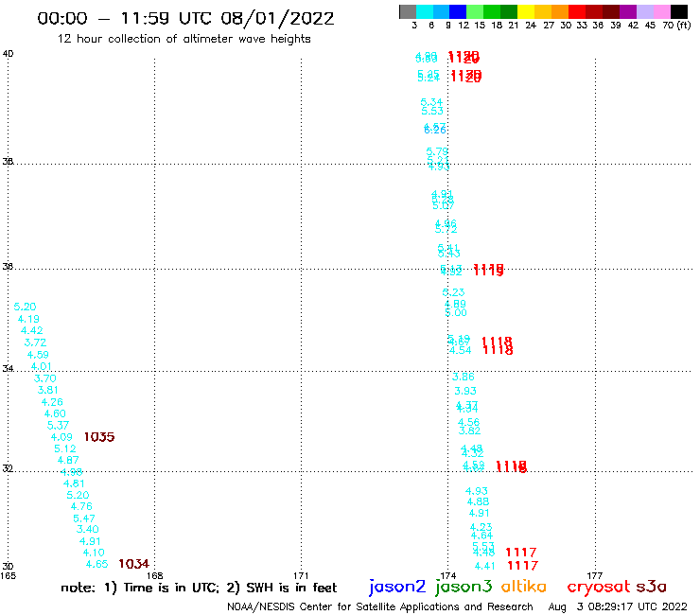Screen dimensions: 700x615
Task: Click the 4.01 wave height value
Action: (41, 367)
